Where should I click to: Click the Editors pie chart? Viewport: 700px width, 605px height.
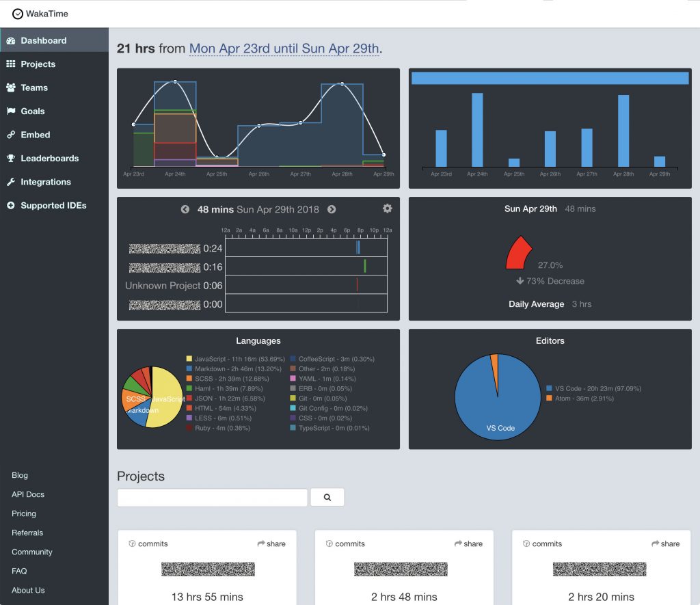click(498, 397)
